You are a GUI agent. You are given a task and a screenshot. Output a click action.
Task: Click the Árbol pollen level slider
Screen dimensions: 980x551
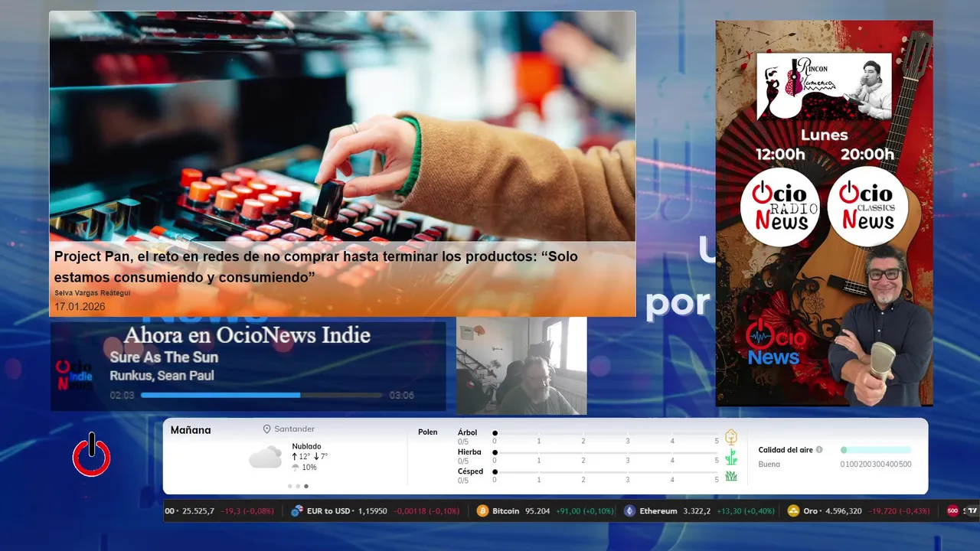click(x=606, y=433)
